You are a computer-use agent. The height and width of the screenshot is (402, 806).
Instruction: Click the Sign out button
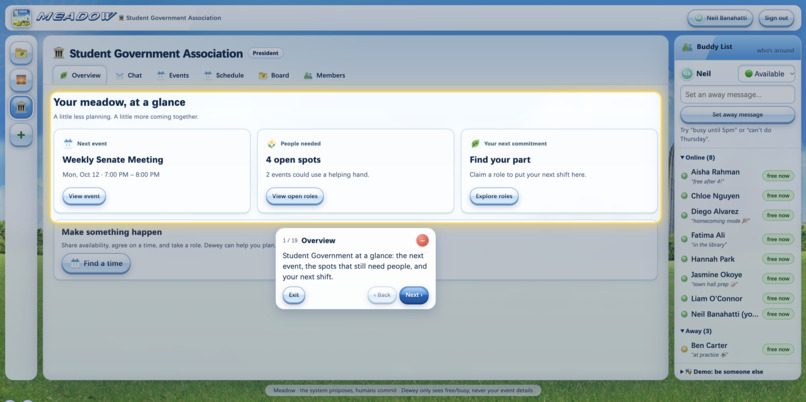click(x=776, y=18)
